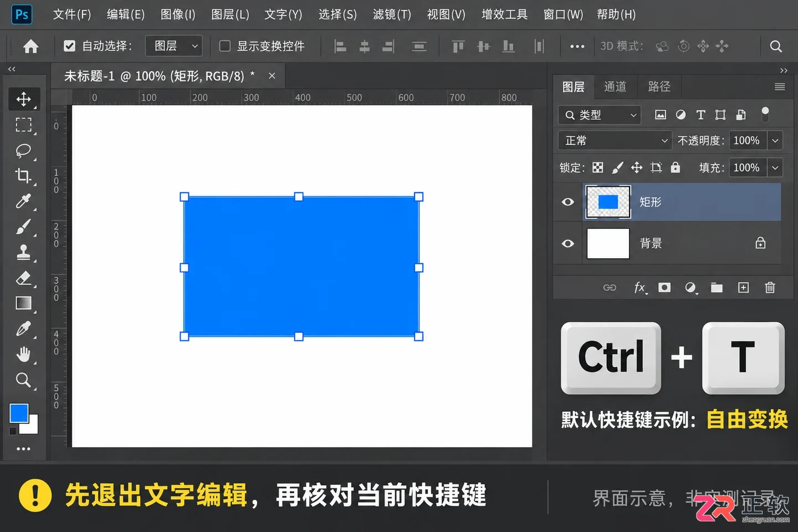Viewport: 798px width, 532px height.
Task: Toggle the 自动选择 checkbox
Action: click(x=69, y=46)
